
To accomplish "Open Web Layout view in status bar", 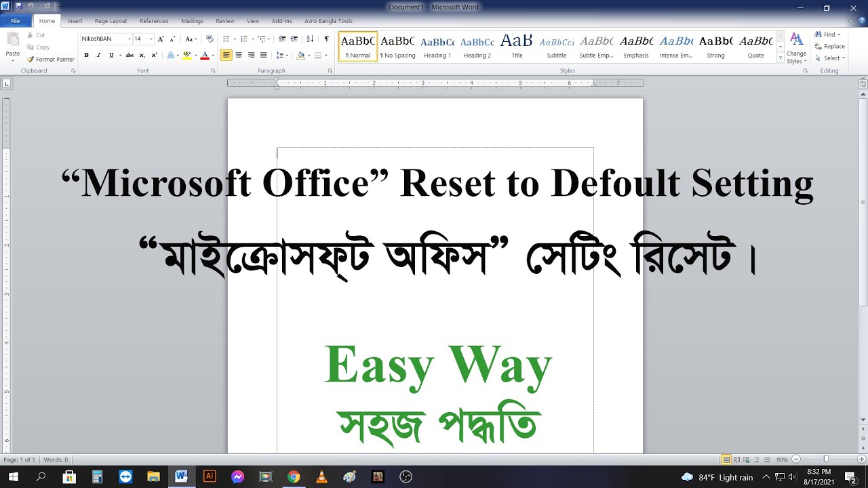I will 747,460.
